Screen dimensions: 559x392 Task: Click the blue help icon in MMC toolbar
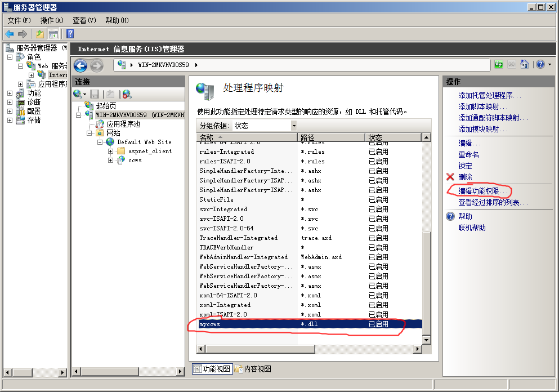70,34
